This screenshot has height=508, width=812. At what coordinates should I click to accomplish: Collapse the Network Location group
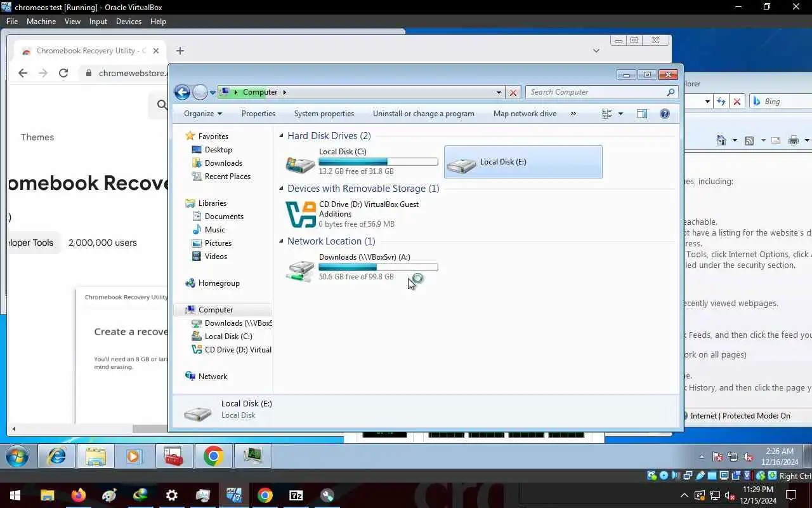coord(281,241)
